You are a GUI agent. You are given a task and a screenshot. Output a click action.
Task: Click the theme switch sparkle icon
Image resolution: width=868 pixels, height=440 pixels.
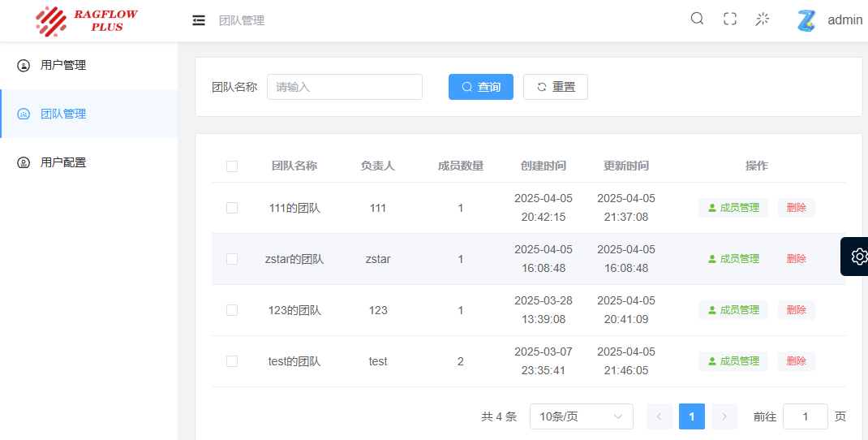pyautogui.click(x=763, y=19)
